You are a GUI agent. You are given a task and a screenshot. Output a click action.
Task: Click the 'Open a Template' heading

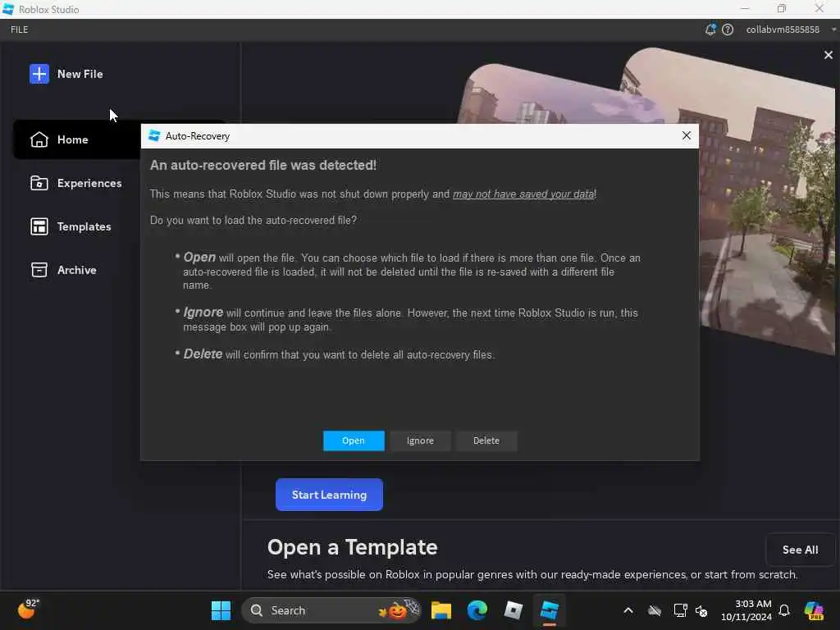pyautogui.click(x=353, y=547)
